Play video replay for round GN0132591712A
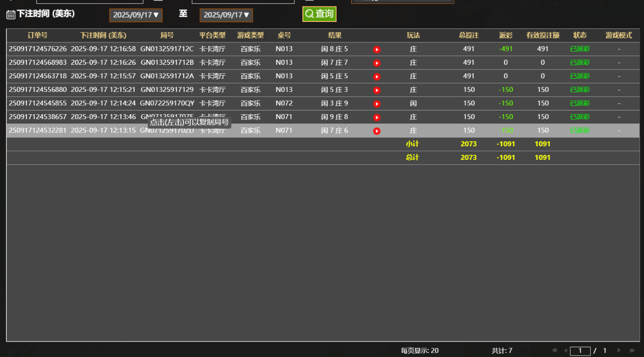644x357 pixels. click(377, 76)
